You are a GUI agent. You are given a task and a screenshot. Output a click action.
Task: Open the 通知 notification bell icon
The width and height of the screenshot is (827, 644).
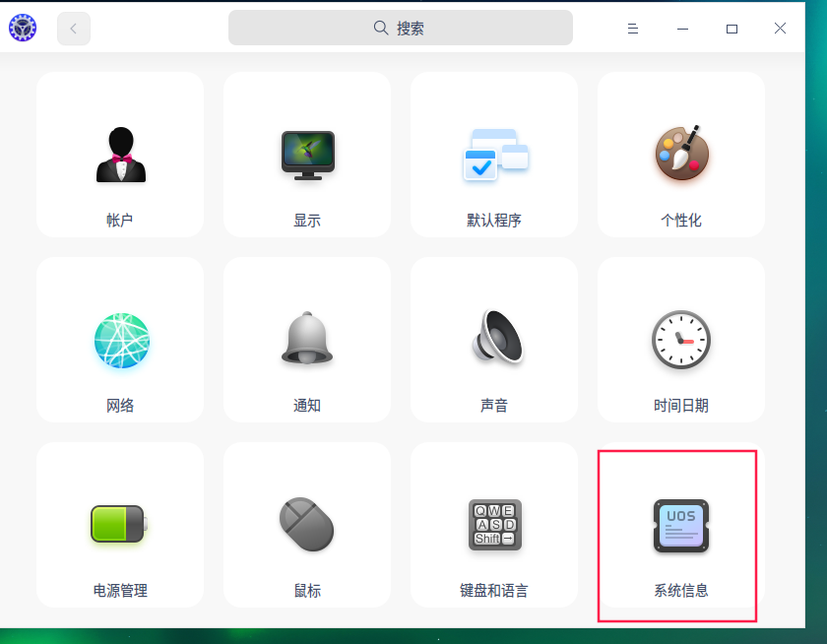coord(307,340)
